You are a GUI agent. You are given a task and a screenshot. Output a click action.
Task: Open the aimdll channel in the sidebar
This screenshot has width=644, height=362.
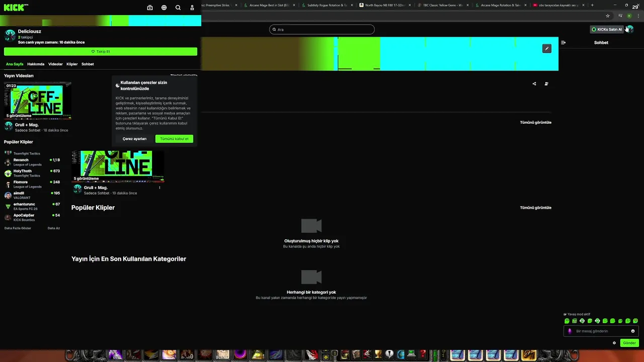32,195
